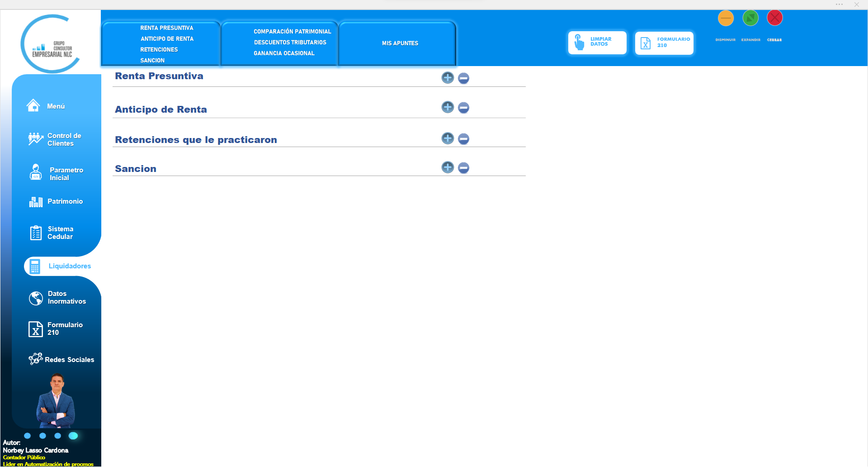This screenshot has height=467, width=868.
Task: Select the last highlighted carousel dot
Action: (73, 436)
